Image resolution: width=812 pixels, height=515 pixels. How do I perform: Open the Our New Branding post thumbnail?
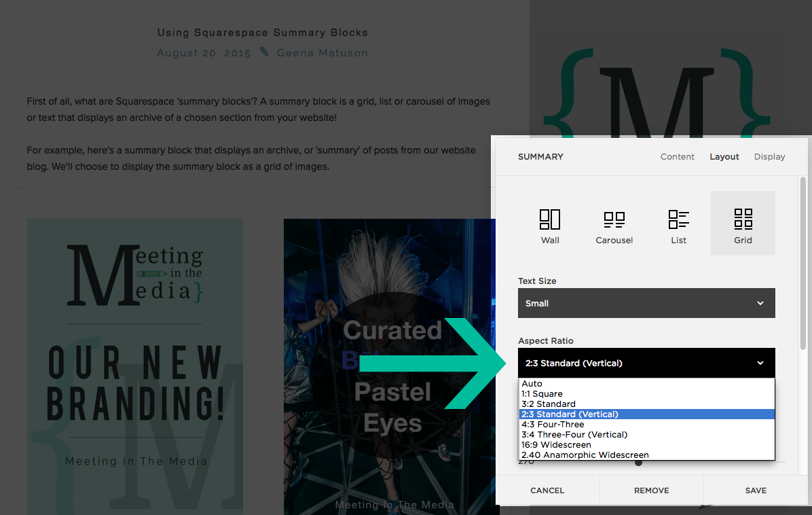134,366
